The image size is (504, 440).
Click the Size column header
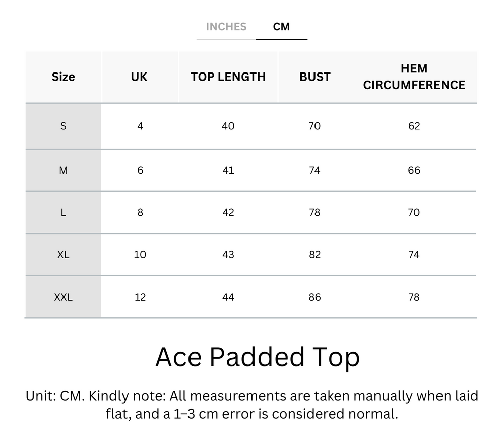pos(63,77)
